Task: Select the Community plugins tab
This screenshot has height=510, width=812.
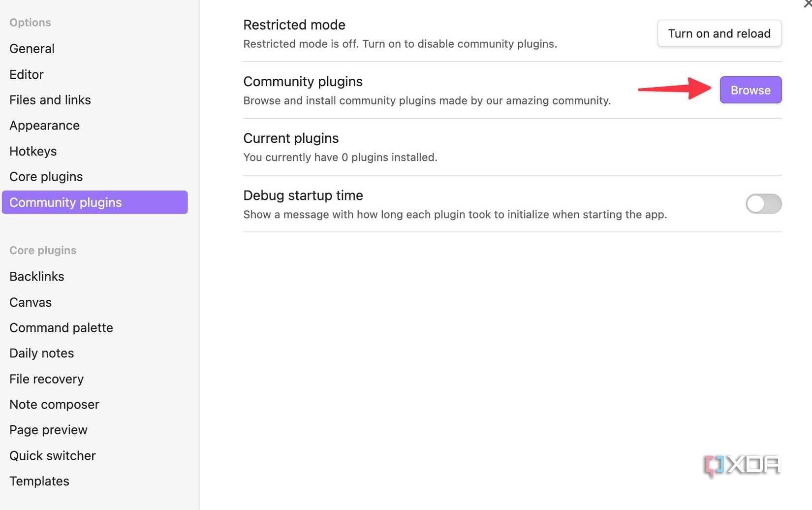Action: [94, 202]
